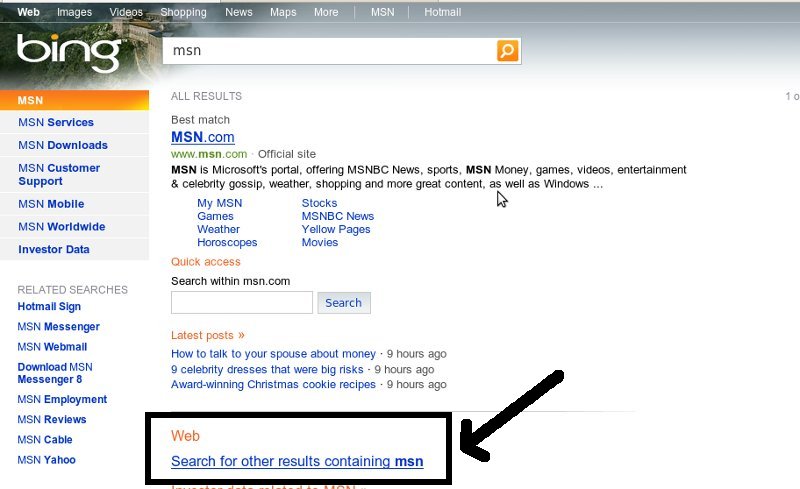Open the Maps tab
The image size is (800, 489).
[283, 12]
